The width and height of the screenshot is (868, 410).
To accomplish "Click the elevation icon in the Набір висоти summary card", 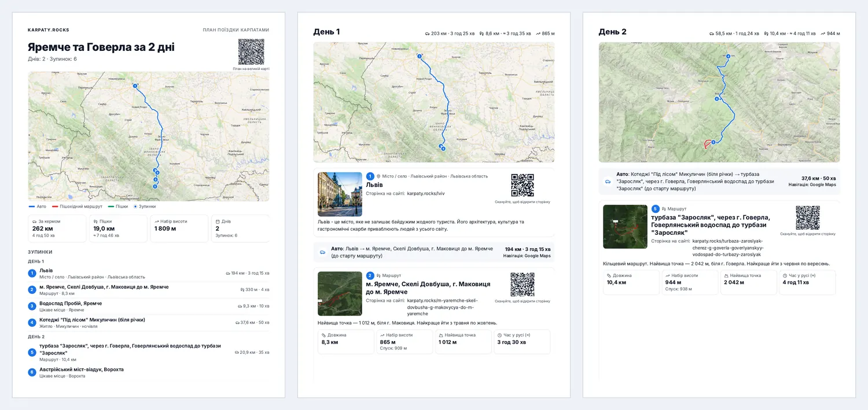I will point(157,221).
